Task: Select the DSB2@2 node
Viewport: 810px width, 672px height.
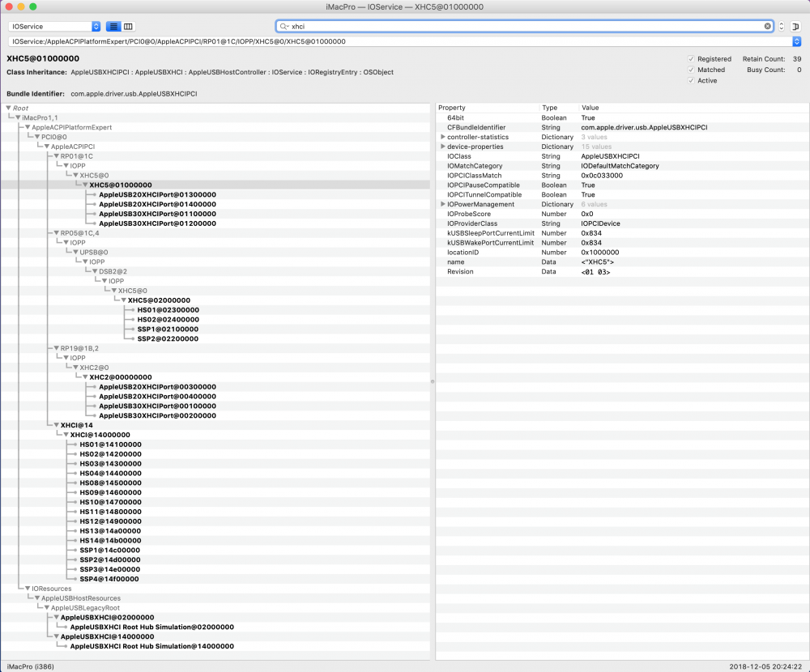Action: [113, 271]
